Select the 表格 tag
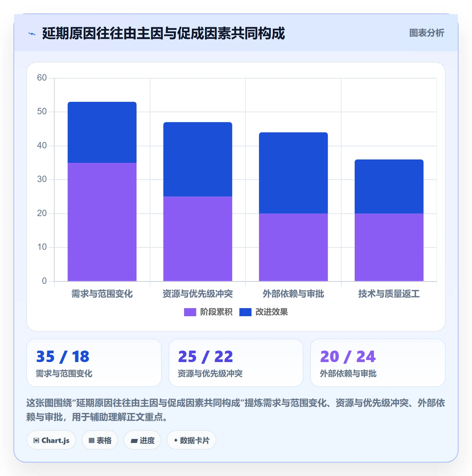This screenshot has height=476, width=472. click(x=100, y=440)
